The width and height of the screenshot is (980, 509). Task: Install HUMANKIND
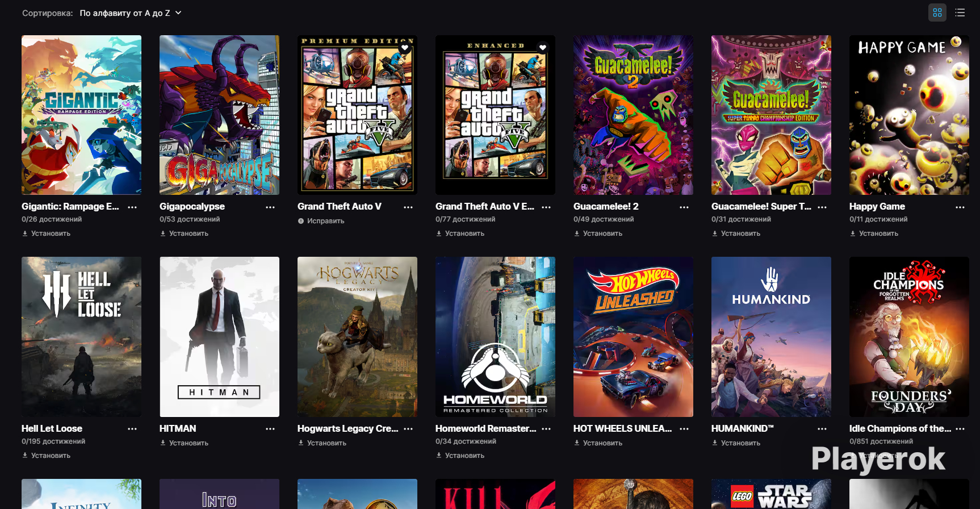pos(736,443)
